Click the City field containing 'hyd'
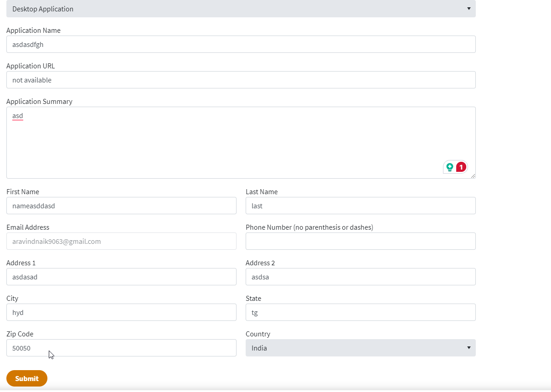The image size is (551, 392). coord(121,312)
